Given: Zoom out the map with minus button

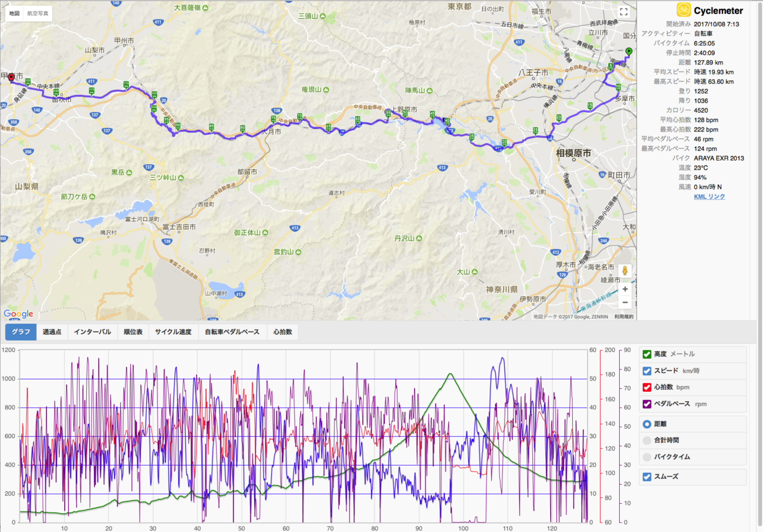Looking at the screenshot, I should (625, 303).
